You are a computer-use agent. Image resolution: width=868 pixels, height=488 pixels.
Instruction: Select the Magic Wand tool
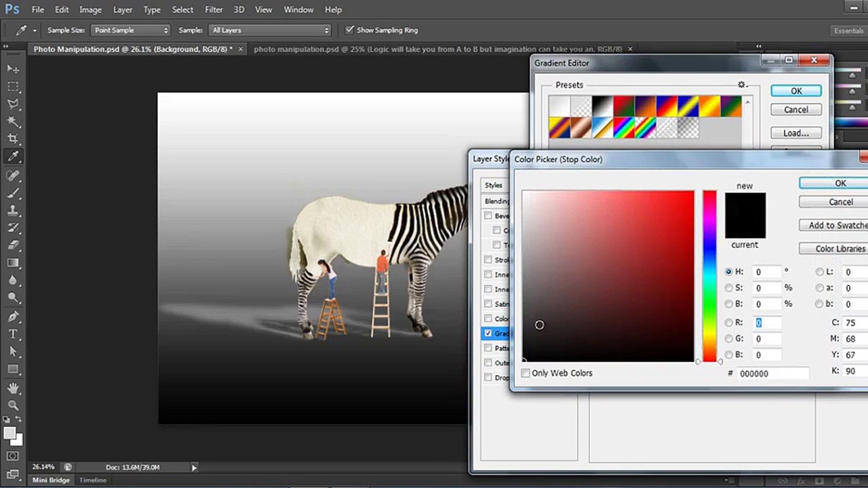[x=13, y=121]
